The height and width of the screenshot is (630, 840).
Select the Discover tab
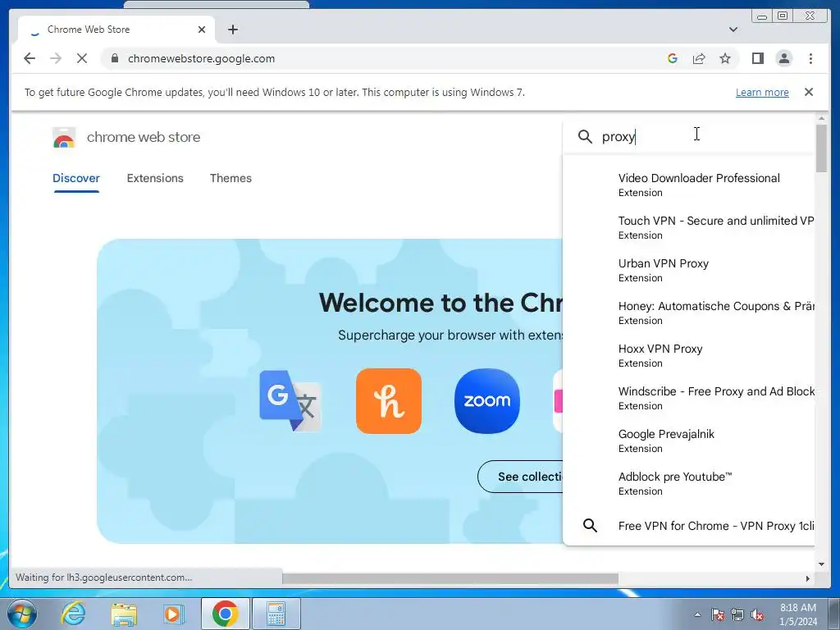[76, 178]
